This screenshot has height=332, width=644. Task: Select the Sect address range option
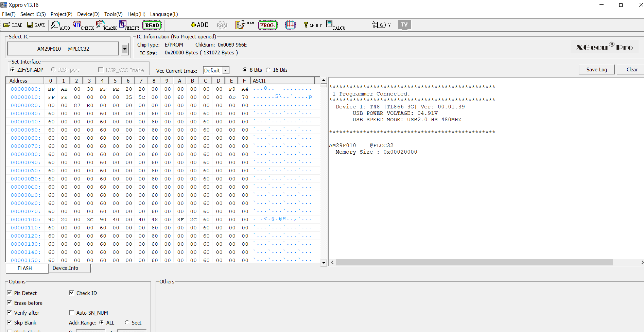pyautogui.click(x=127, y=322)
